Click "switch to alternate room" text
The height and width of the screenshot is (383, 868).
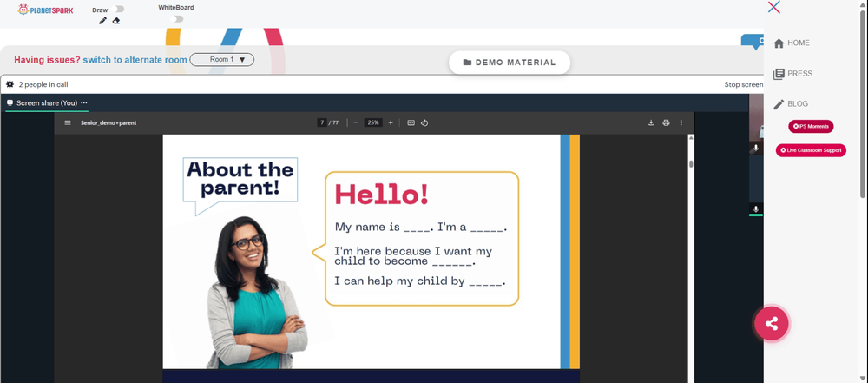point(135,60)
